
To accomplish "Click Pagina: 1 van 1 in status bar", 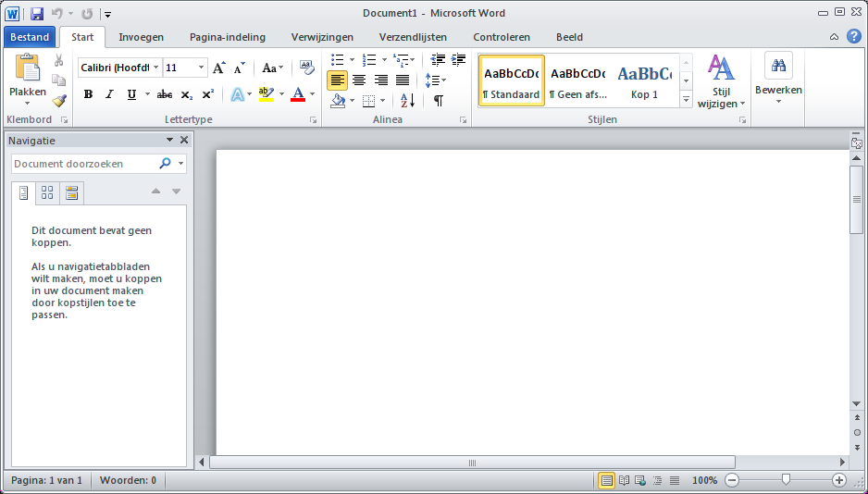I will (46, 480).
